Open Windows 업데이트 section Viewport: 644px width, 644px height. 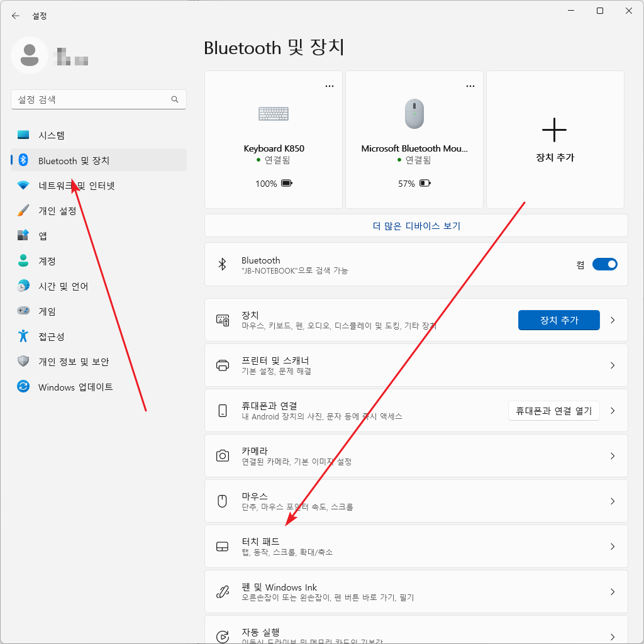tap(99, 386)
